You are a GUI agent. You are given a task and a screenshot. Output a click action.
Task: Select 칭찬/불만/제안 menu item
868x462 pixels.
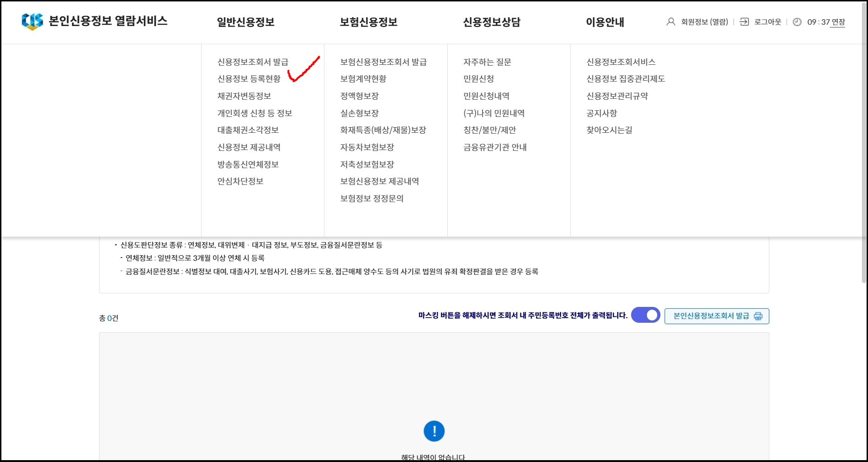490,130
